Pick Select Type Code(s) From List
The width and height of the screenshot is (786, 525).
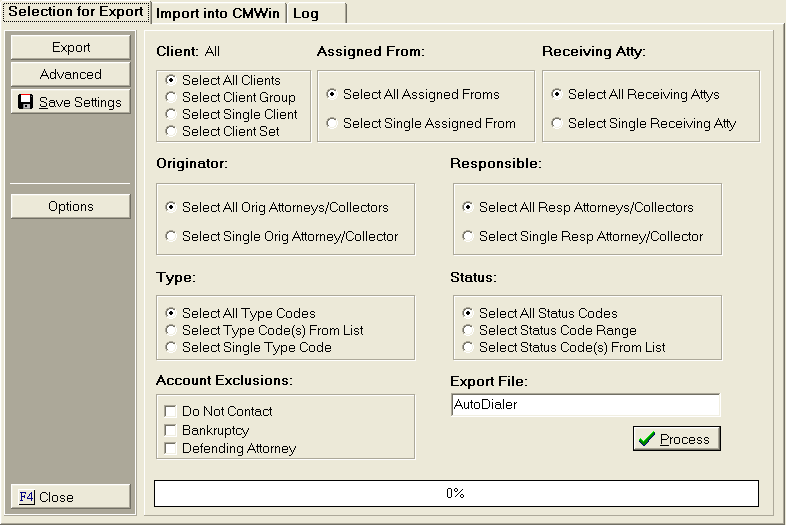tap(172, 330)
